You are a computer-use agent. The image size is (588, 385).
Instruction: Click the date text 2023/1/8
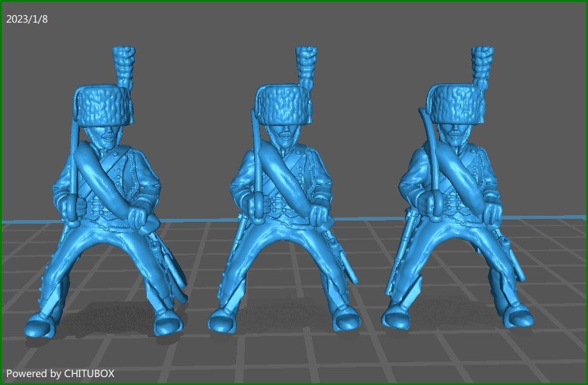(x=27, y=19)
